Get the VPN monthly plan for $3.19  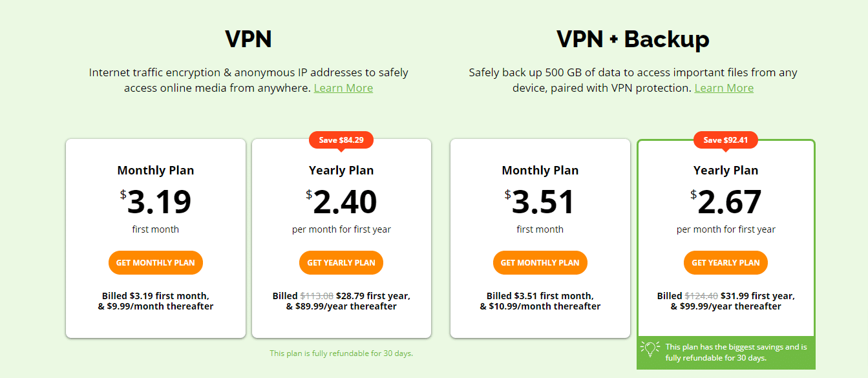click(x=156, y=263)
